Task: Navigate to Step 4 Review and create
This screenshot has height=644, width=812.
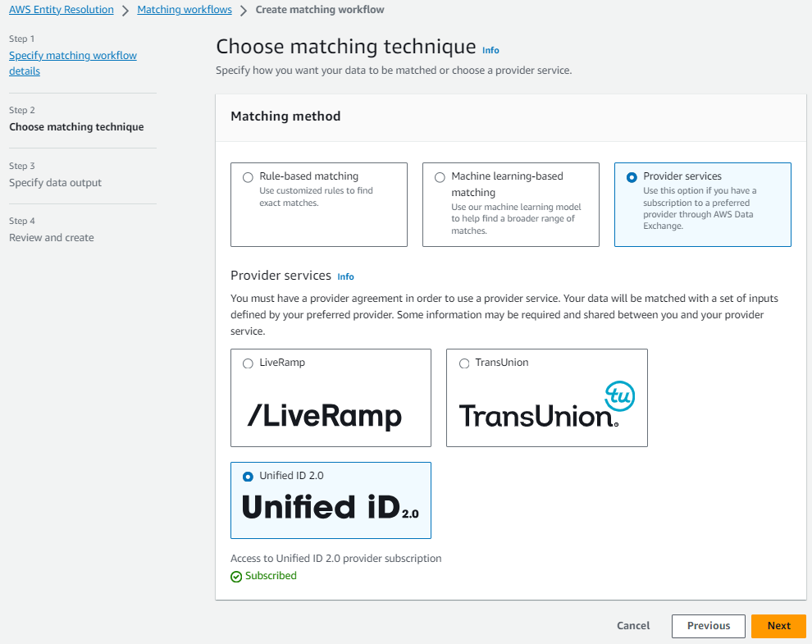Action: [51, 237]
